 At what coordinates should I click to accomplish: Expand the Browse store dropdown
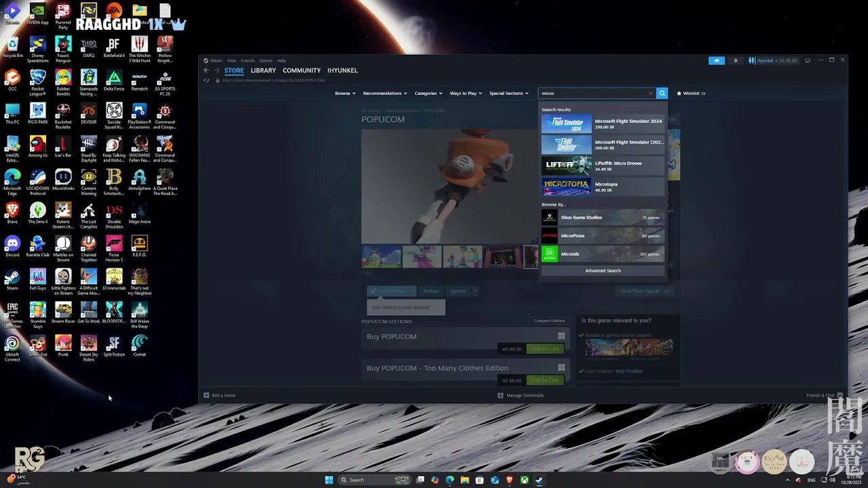[344, 94]
